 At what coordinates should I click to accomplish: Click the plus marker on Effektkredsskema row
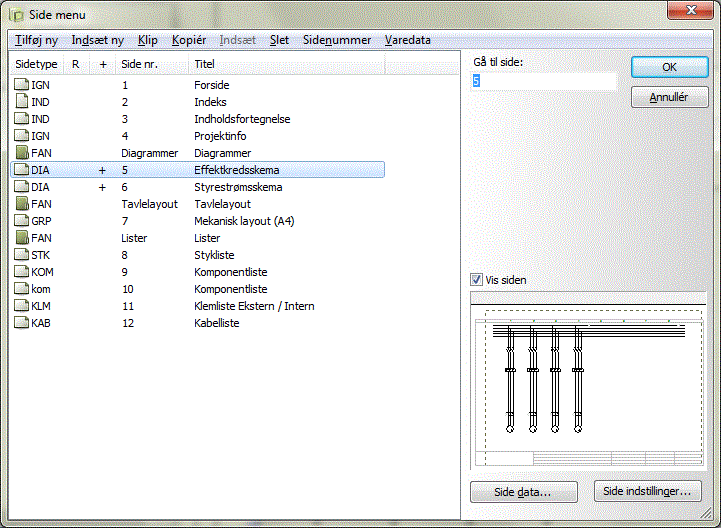coord(102,170)
